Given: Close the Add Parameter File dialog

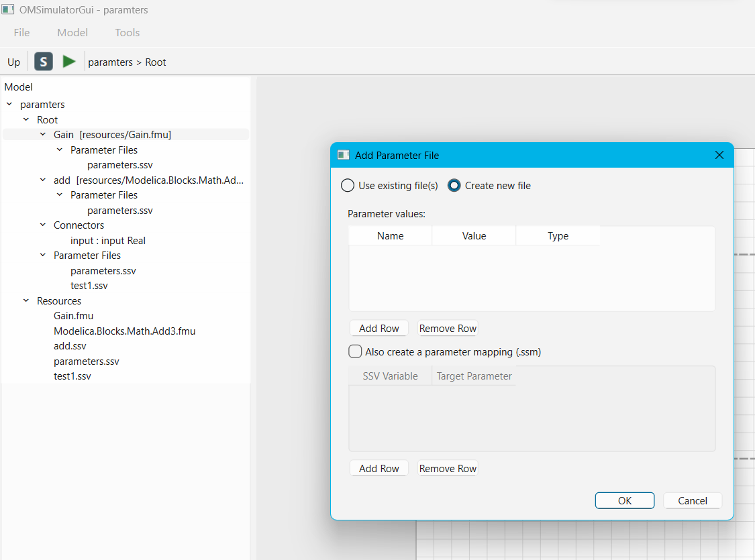Looking at the screenshot, I should (719, 155).
